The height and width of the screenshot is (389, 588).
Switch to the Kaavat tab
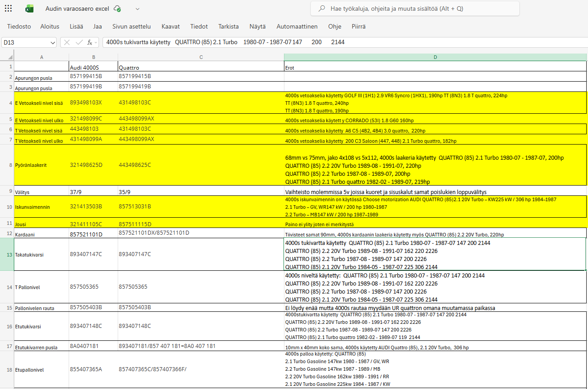(x=171, y=26)
